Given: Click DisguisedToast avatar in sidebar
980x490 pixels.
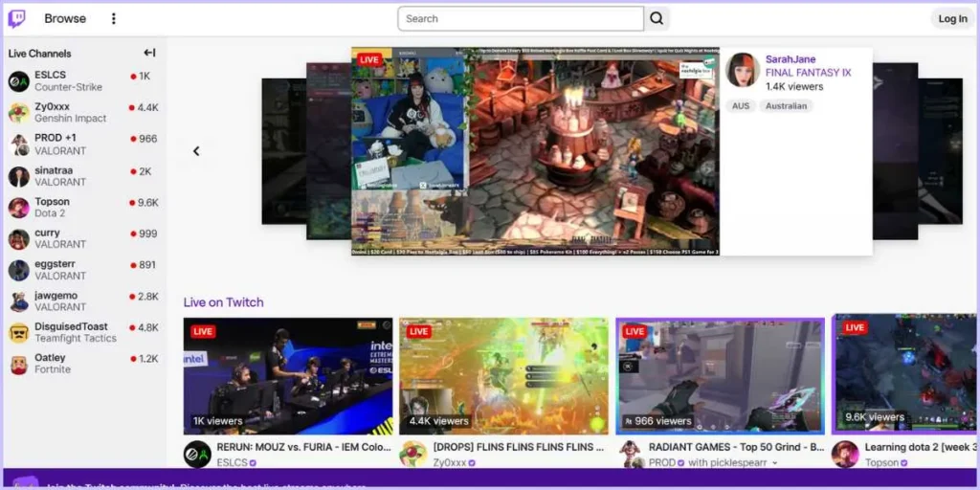Looking at the screenshot, I should [18, 333].
